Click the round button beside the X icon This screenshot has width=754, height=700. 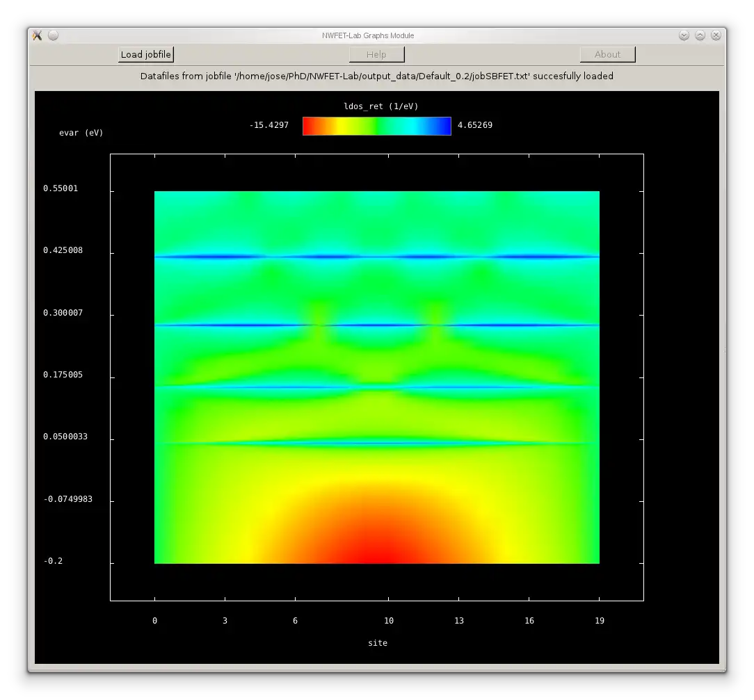pos(53,35)
